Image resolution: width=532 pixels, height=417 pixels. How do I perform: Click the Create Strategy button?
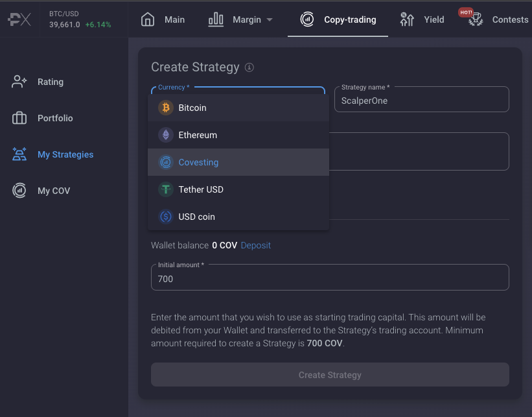[x=330, y=375]
